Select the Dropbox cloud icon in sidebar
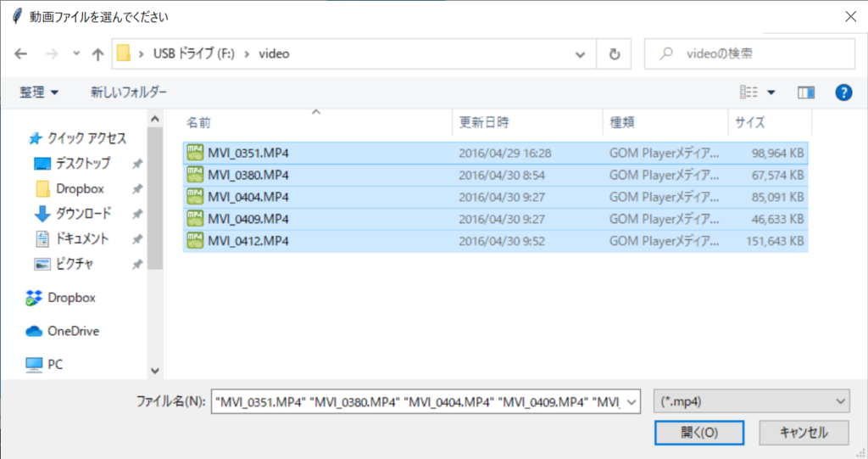Screen dimensions: 868x459 tap(34, 298)
